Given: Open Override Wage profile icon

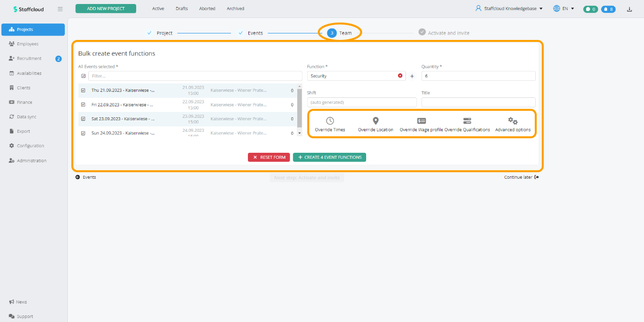Looking at the screenshot, I should click(x=422, y=121).
